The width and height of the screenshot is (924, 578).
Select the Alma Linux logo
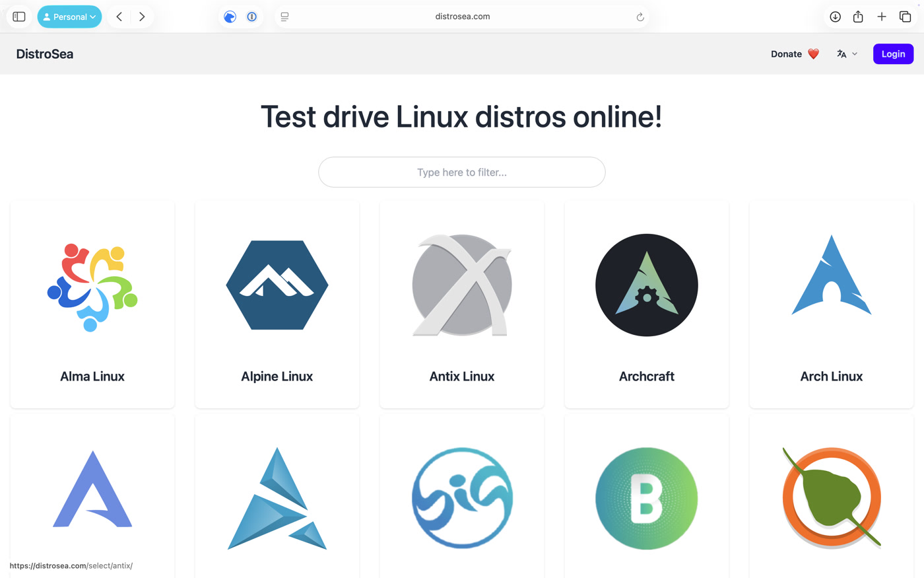pos(92,287)
